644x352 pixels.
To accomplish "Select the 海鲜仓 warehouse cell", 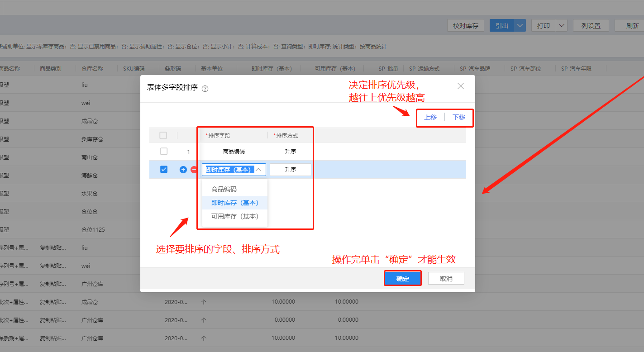I will 90,175.
